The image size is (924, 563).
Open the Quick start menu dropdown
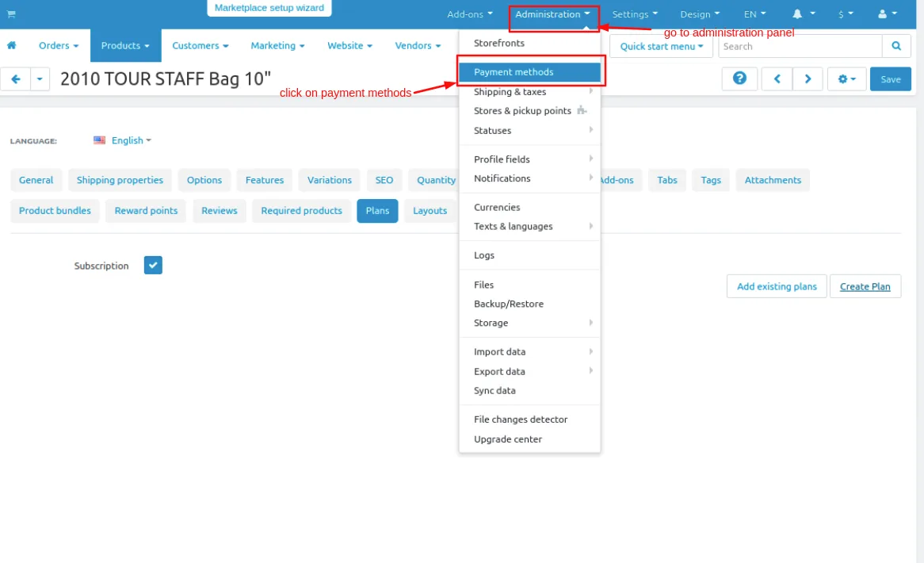(661, 46)
